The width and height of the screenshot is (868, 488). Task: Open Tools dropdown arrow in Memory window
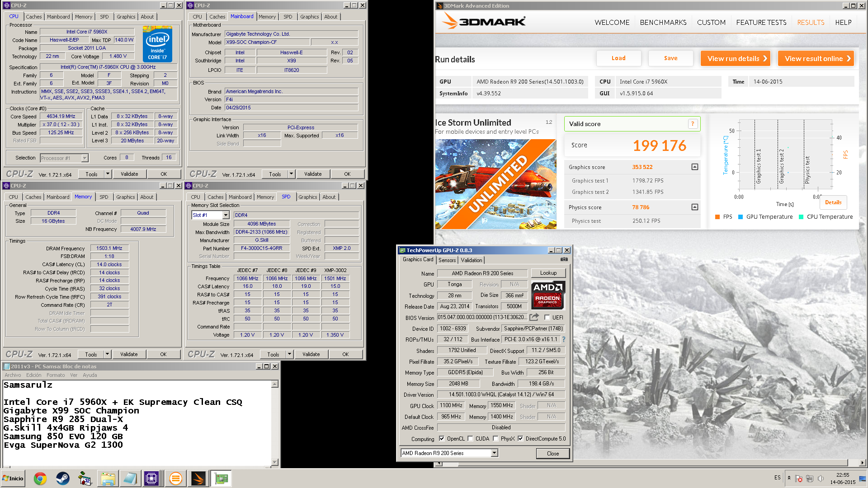tap(107, 354)
